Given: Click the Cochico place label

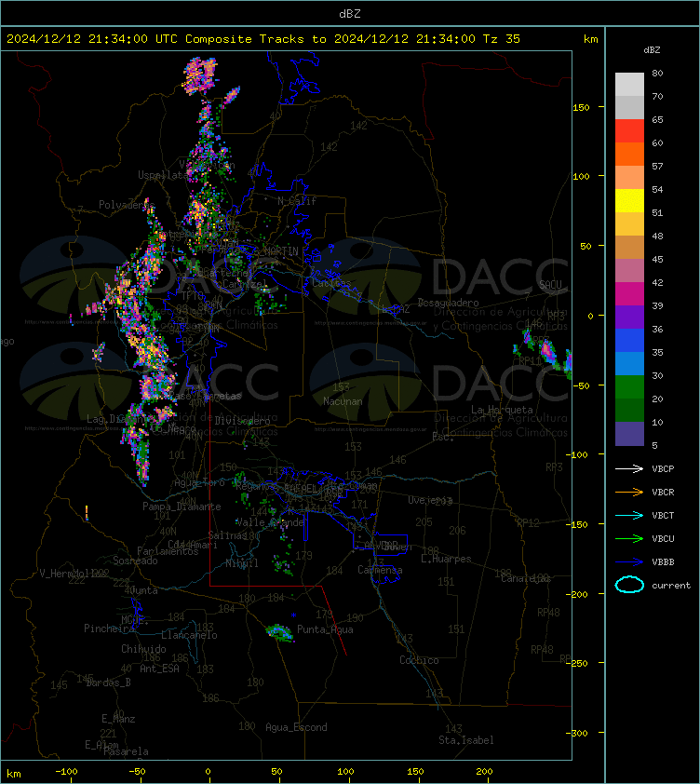Looking at the screenshot, I should click(419, 660).
